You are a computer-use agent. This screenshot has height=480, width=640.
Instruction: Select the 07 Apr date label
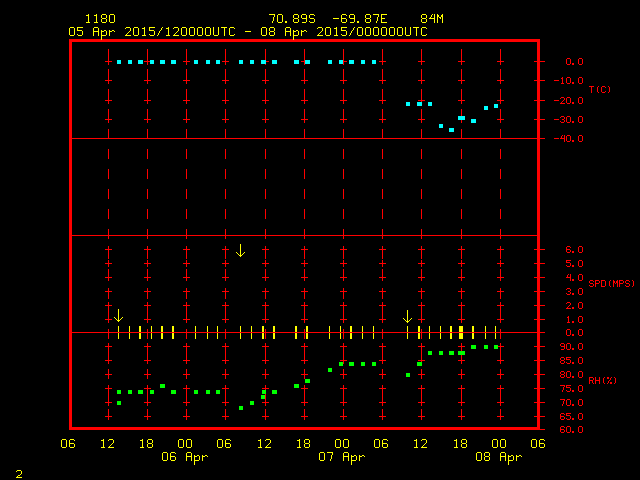pyautogui.click(x=341, y=457)
